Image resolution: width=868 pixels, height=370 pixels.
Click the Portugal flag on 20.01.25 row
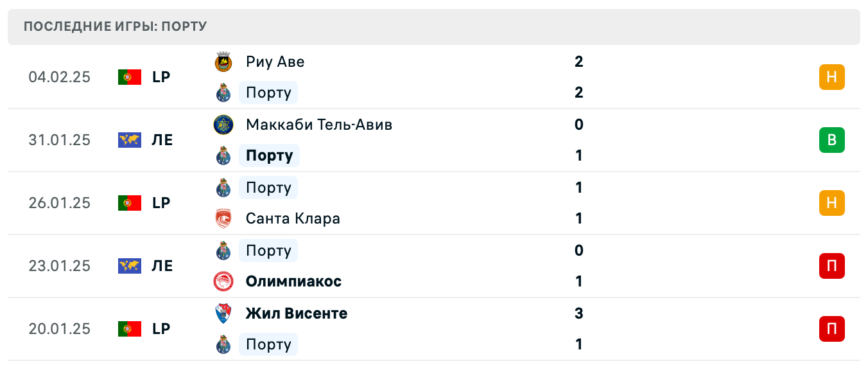(x=129, y=329)
